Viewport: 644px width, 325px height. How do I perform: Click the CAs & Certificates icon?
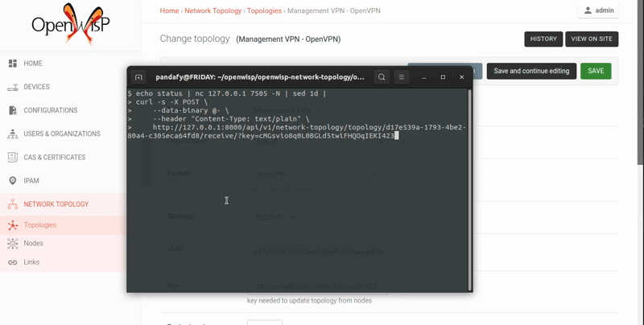click(13, 157)
